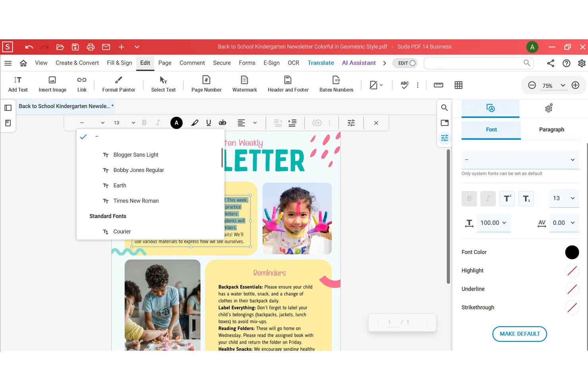This screenshot has height=392, width=588.
Task: Pick the Select Text tool
Action: [163, 84]
